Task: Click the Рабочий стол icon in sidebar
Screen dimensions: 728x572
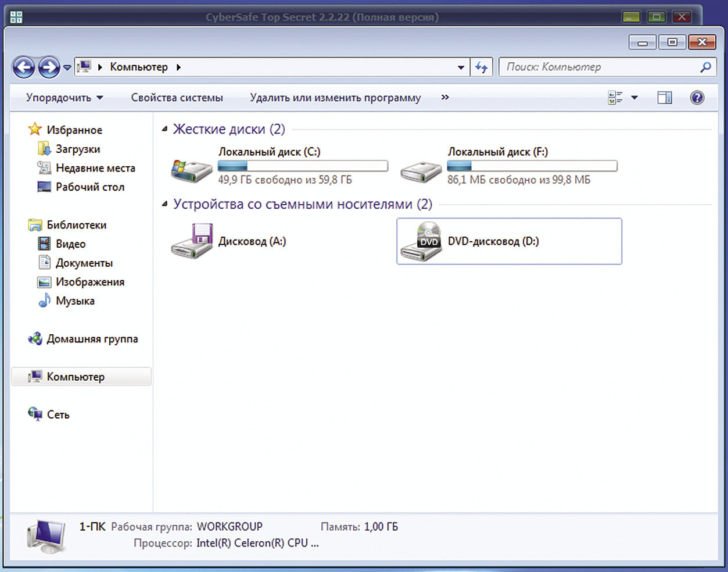Action: pyautogui.click(x=44, y=187)
